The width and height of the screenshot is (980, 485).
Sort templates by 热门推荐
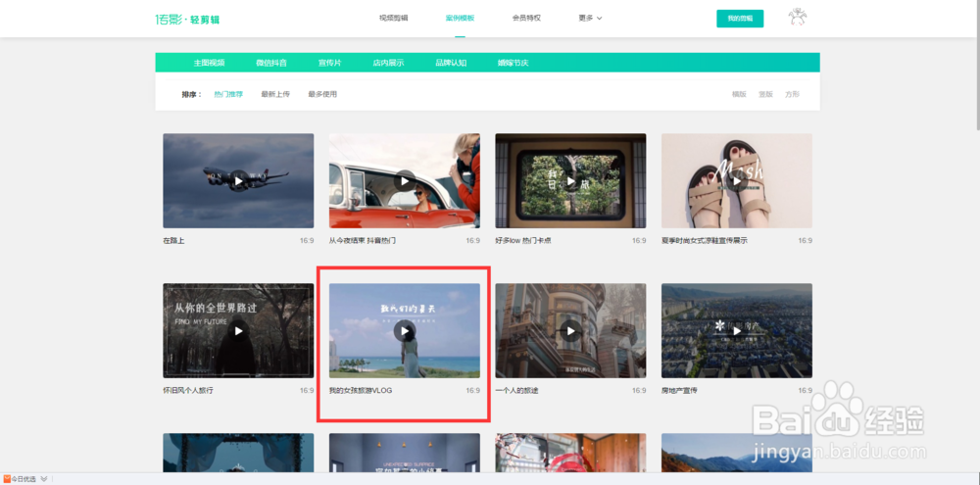coord(228,94)
